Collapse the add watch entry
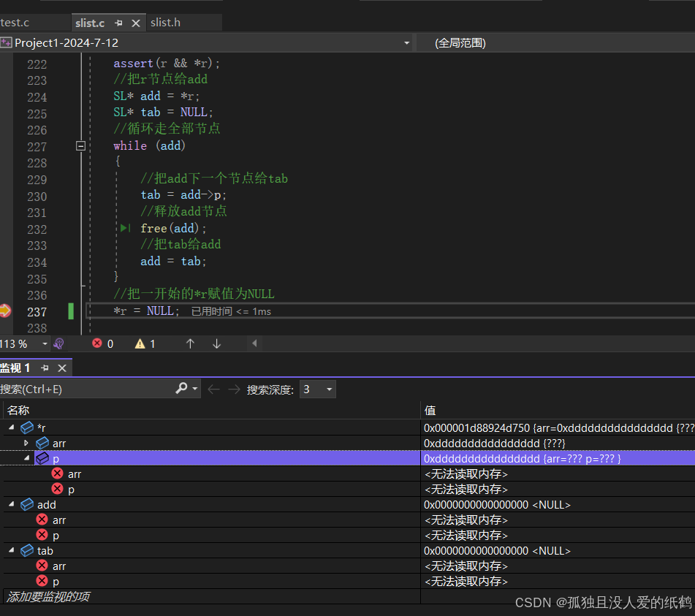The height and width of the screenshot is (616, 695). pos(12,504)
